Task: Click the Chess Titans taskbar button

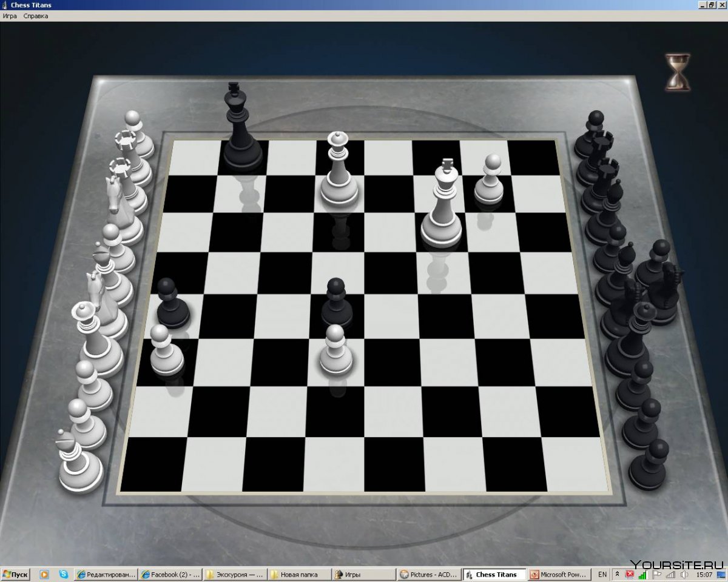Action: (495, 575)
